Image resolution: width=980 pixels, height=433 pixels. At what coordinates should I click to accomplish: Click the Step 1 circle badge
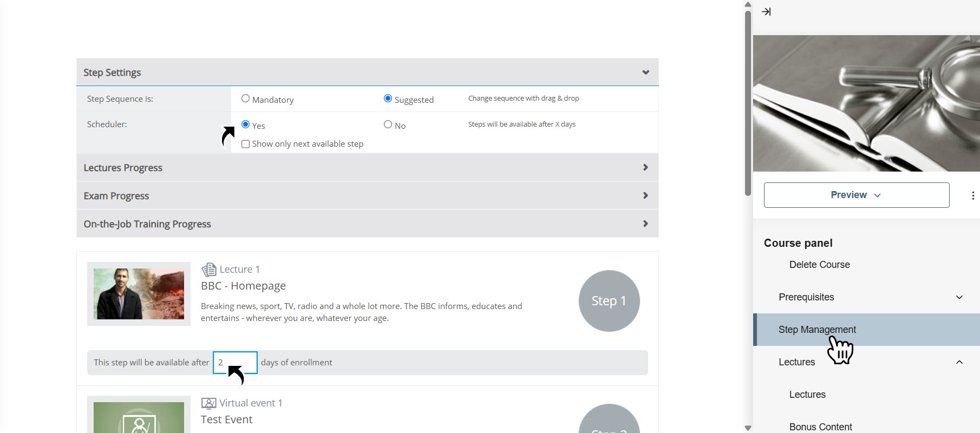pyautogui.click(x=609, y=301)
